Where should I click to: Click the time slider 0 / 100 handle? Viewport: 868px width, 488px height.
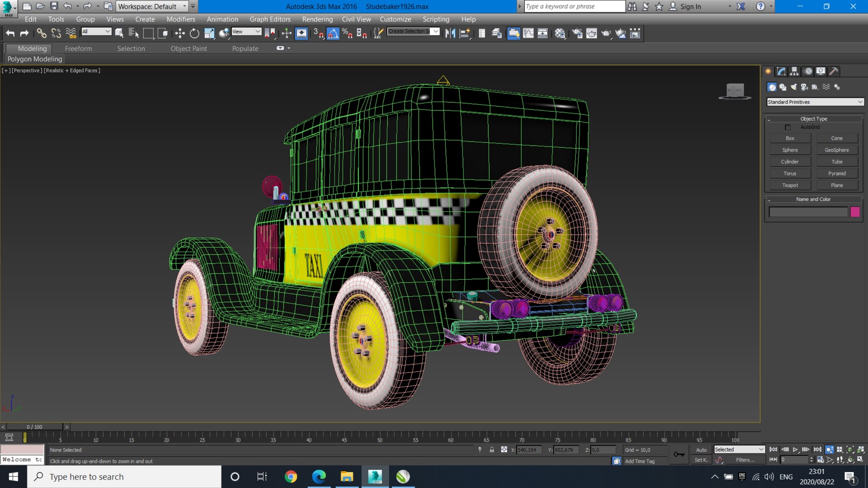[x=35, y=427]
